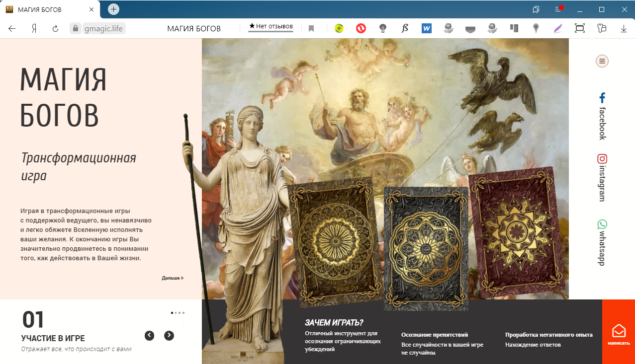This screenshot has width=635, height=364.
Task: Click the page title 'МАГИЯ БОГОВ' in address bar
Action: click(x=194, y=29)
